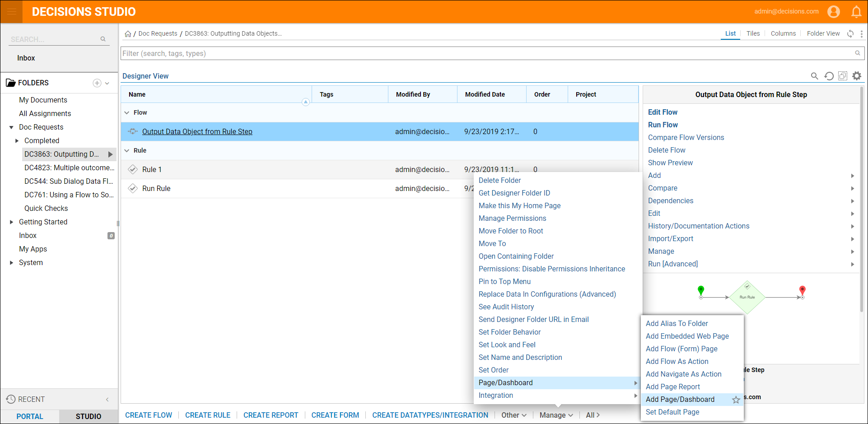Click the select-all stacked squares icon
This screenshot has width=868, height=424.
[843, 76]
